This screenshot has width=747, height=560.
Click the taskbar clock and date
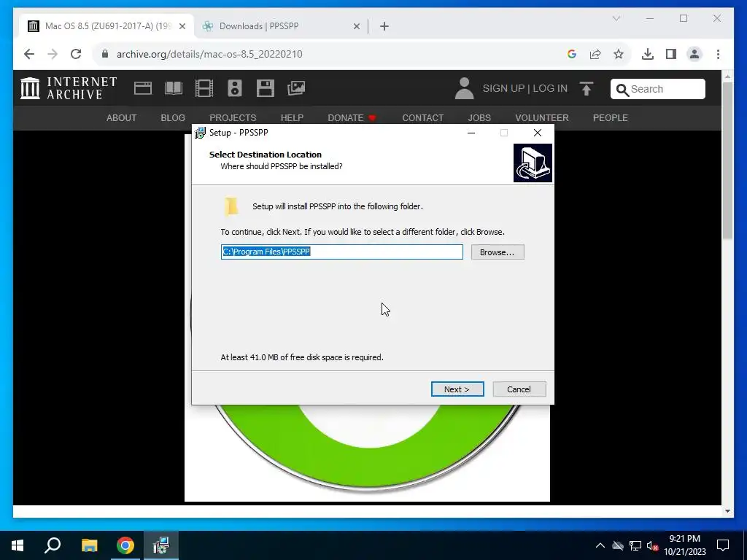click(684, 545)
